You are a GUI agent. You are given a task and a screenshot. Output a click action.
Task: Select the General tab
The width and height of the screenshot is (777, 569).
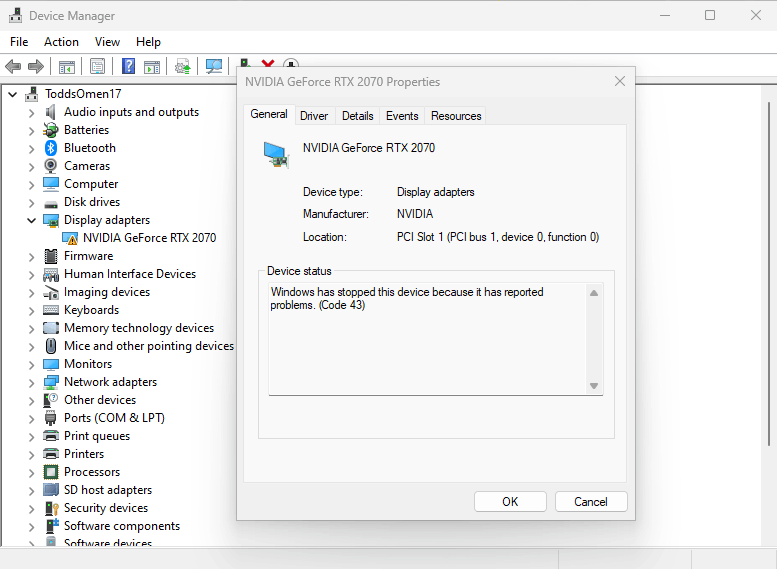(269, 114)
